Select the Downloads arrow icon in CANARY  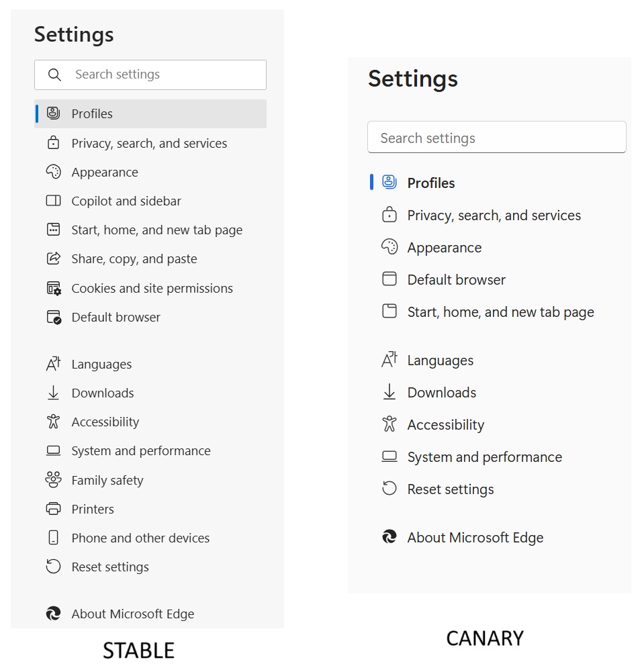click(389, 392)
